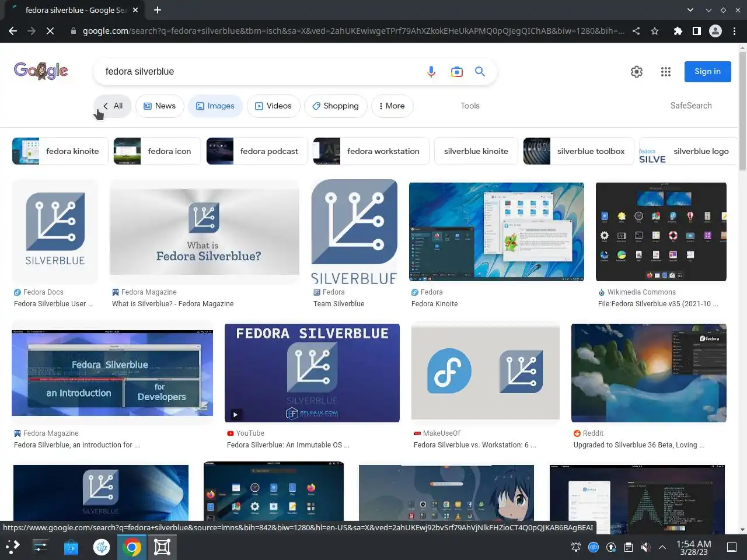
Task: Open Fedora Kinoite desktop screenshot
Action: (497, 232)
